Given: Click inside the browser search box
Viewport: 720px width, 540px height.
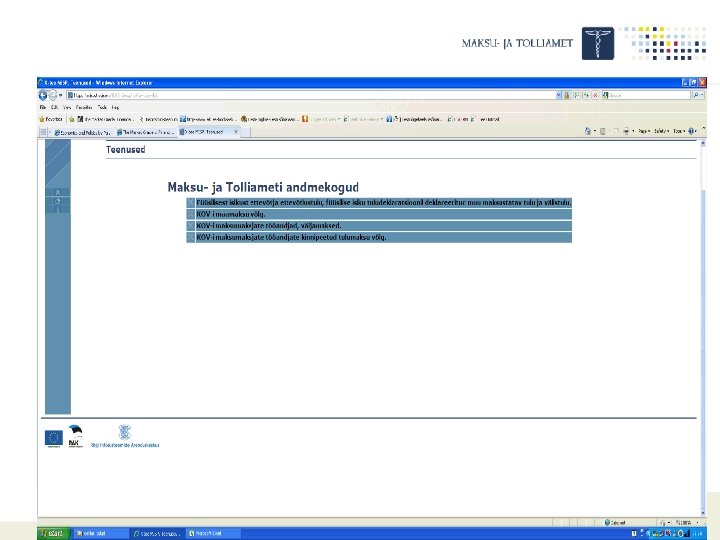Looking at the screenshot, I should (649, 95).
